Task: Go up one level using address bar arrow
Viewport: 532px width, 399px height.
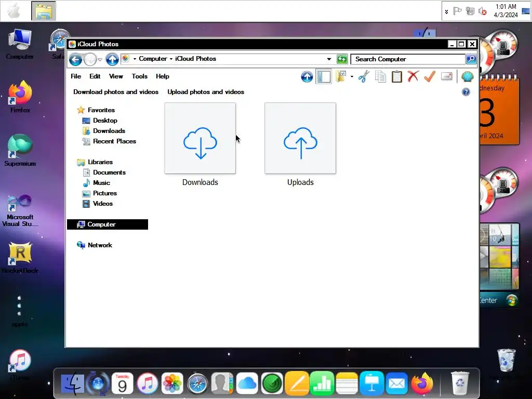Action: [112, 59]
